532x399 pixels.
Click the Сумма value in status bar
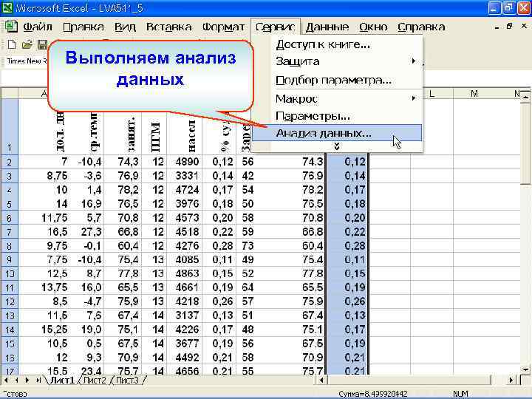[x=372, y=394]
